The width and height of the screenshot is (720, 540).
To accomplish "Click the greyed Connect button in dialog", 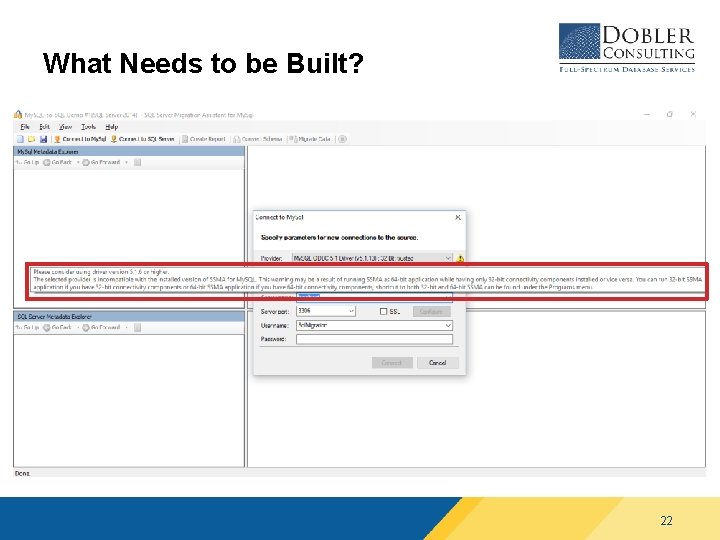I will click(x=392, y=363).
